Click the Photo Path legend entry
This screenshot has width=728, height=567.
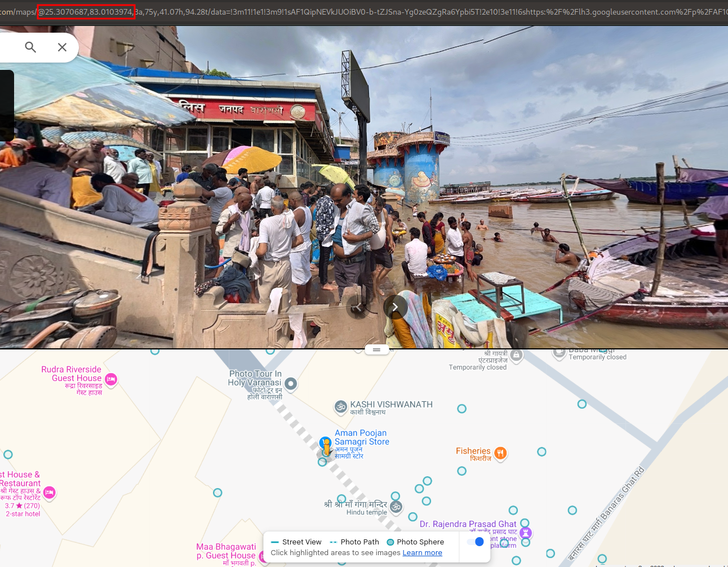[354, 542]
